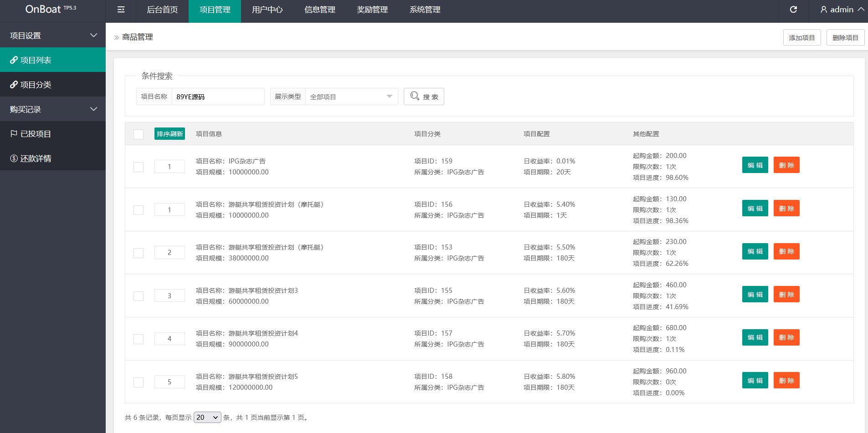Delete project ID 157 row

pyautogui.click(x=786, y=337)
